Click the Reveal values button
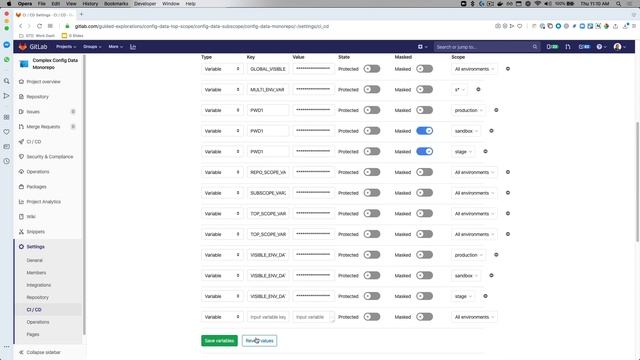 (259, 341)
